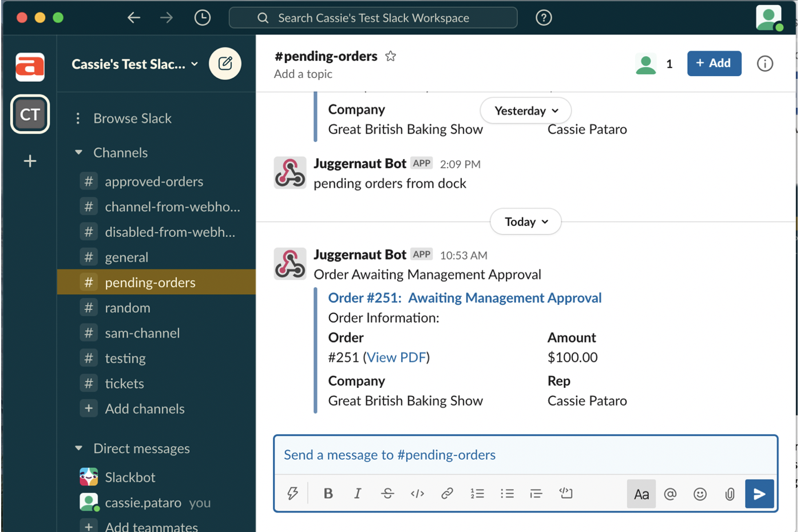This screenshot has width=800, height=532.
Task: Toggle bold formatting
Action: coord(328,493)
